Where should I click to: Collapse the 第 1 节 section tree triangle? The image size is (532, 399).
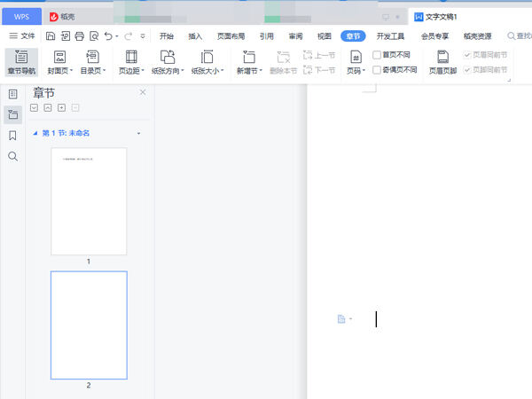[x=35, y=133]
